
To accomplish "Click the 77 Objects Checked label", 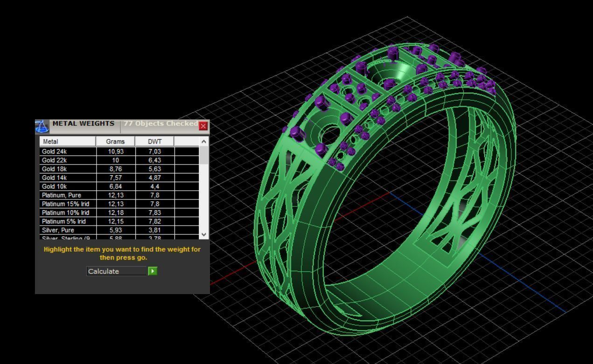I will click(x=161, y=124).
